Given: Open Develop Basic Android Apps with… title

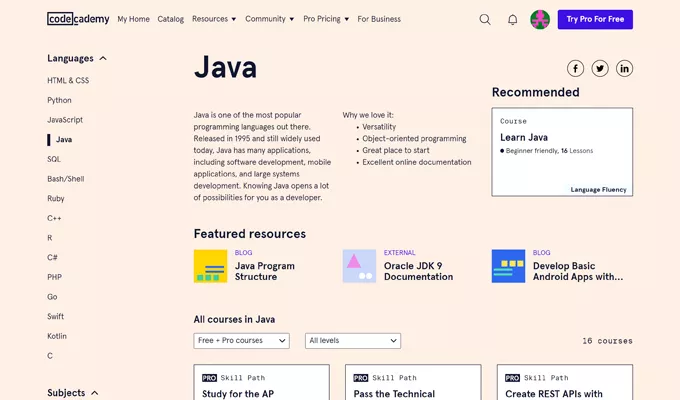Looking at the screenshot, I should (578, 271).
